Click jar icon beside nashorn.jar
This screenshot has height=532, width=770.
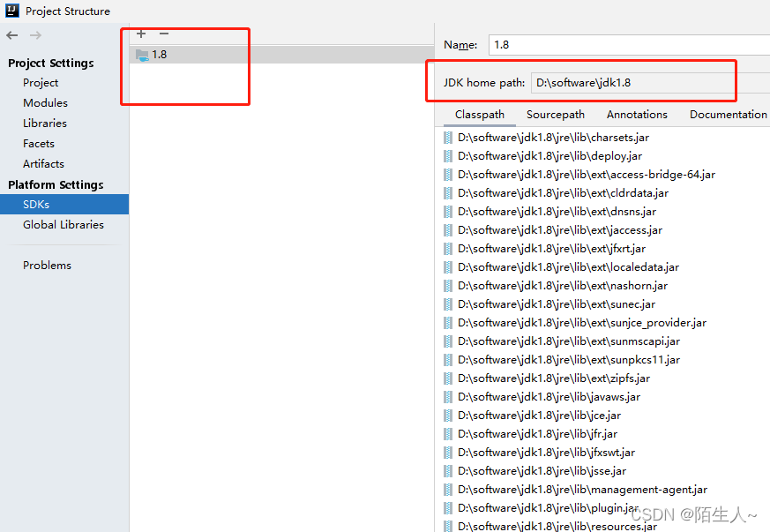[448, 286]
